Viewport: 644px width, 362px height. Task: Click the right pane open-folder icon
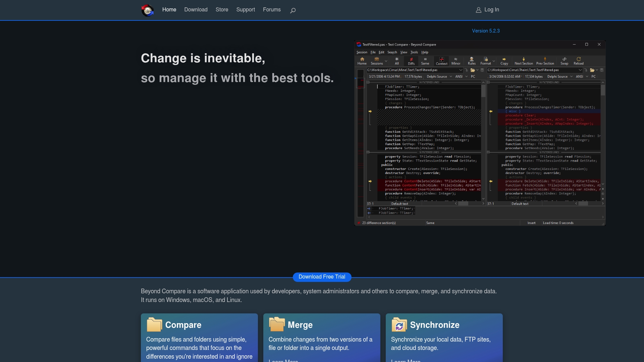[x=592, y=70]
